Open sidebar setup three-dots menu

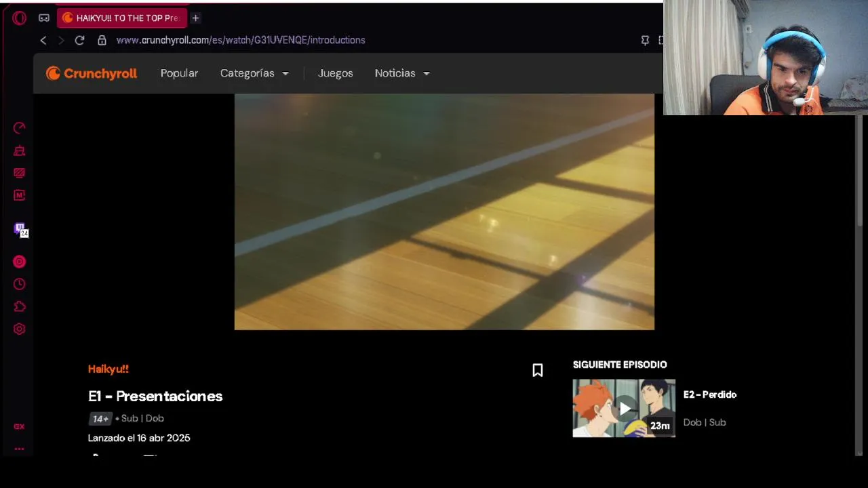click(x=19, y=449)
